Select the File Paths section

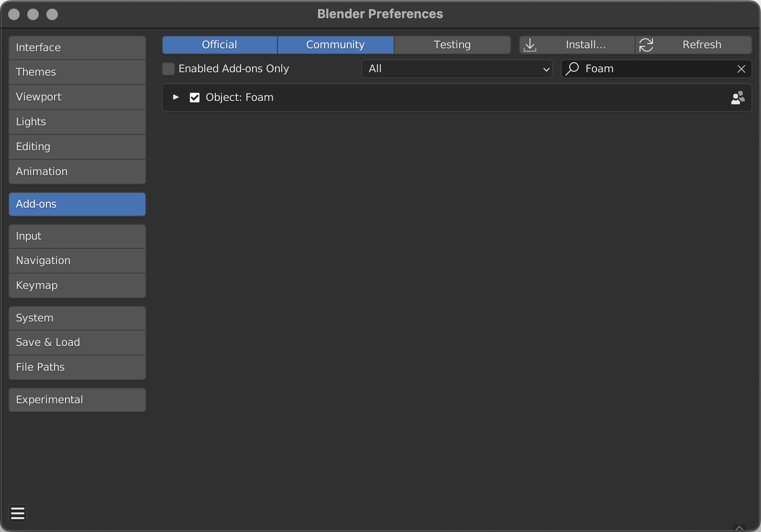pos(77,367)
